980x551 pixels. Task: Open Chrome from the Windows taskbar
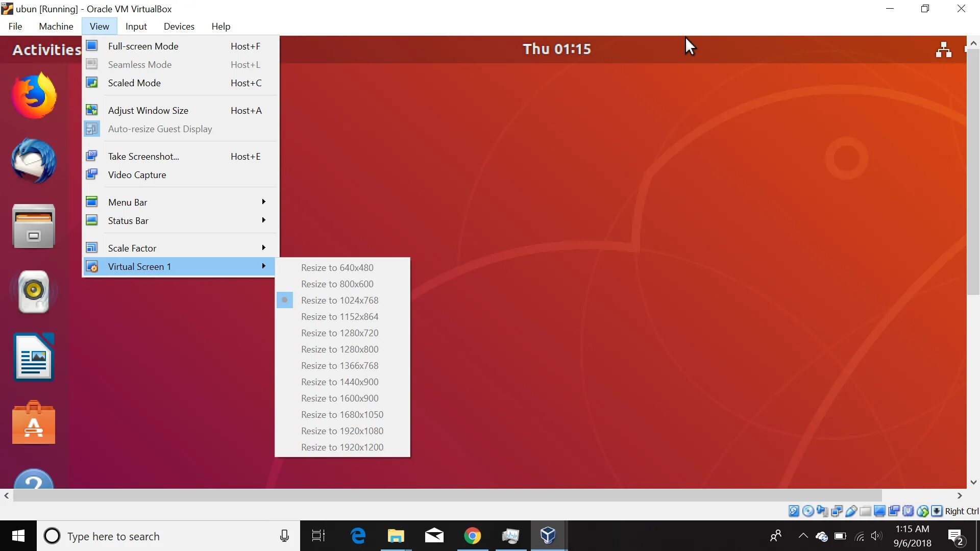(473, 536)
